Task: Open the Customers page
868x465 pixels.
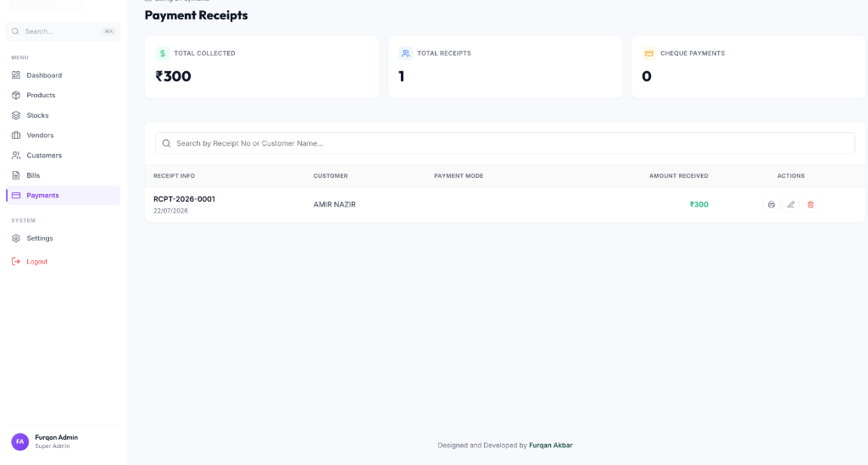Action: (x=63, y=155)
